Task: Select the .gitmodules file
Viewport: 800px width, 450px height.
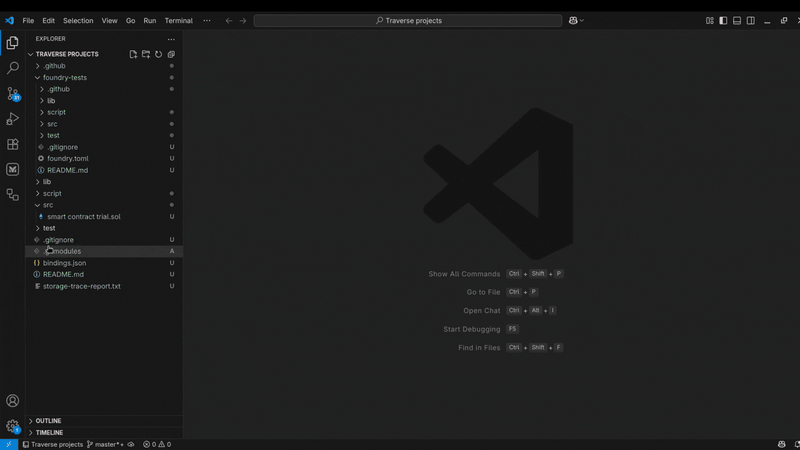Action: tap(104, 251)
